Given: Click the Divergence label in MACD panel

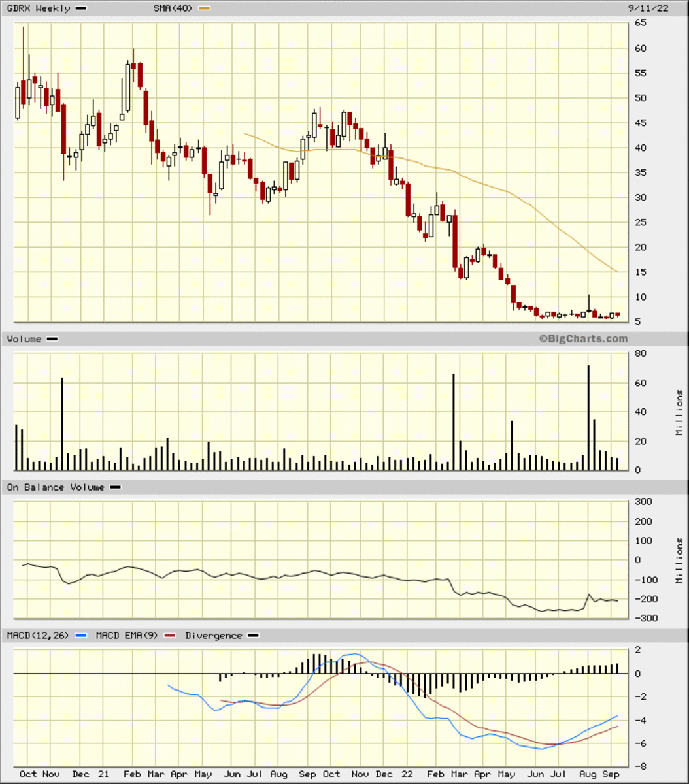Looking at the screenshot, I should [x=214, y=635].
